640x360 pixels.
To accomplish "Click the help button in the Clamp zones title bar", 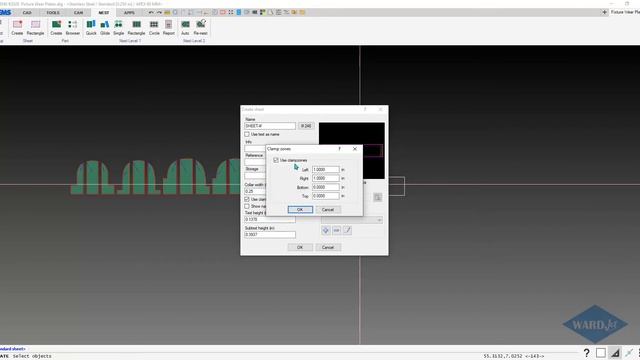I will click(x=339, y=149).
